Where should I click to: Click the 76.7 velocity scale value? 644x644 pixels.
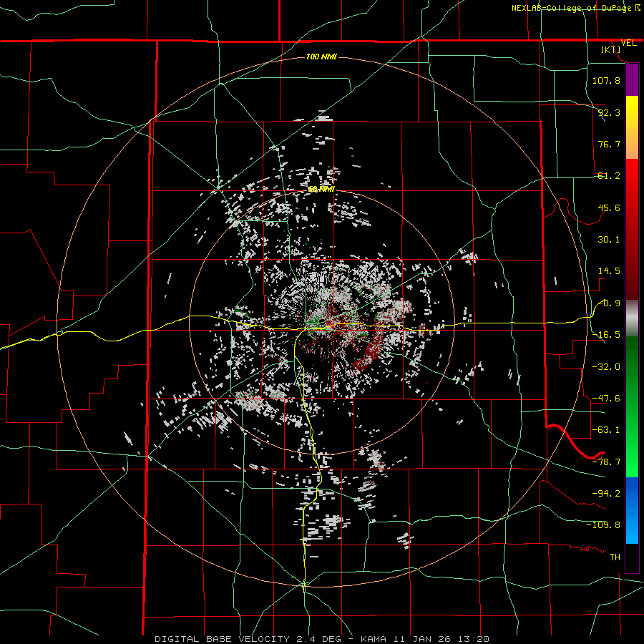point(609,144)
